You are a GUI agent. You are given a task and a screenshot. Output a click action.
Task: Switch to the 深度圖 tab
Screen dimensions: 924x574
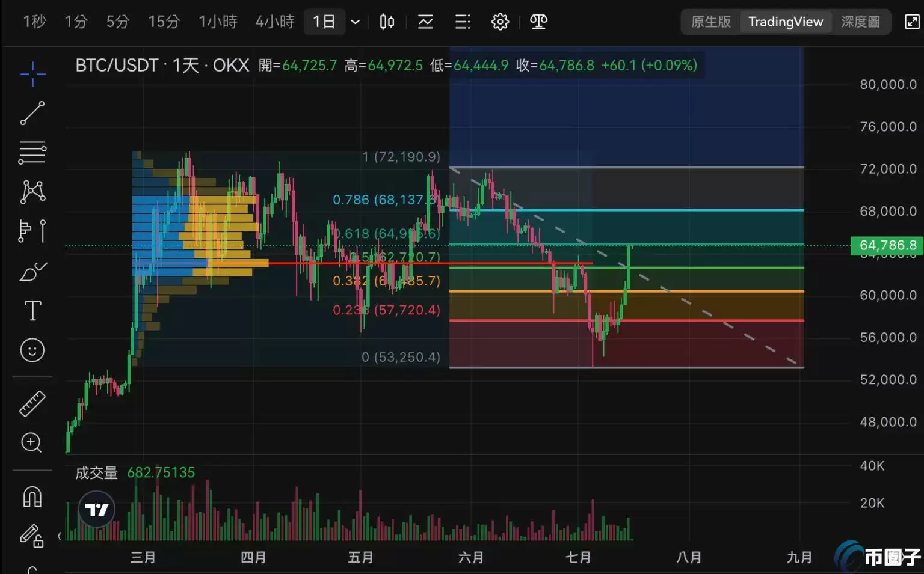point(861,22)
